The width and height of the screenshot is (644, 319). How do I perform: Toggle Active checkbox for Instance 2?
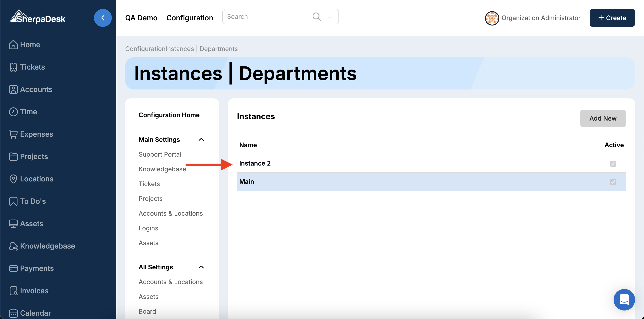613,164
